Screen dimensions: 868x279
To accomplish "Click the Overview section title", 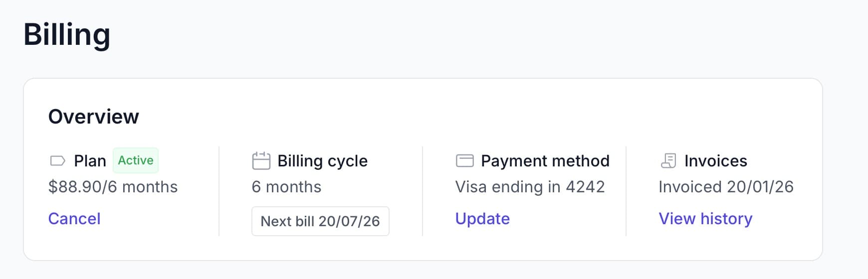I will point(94,117).
